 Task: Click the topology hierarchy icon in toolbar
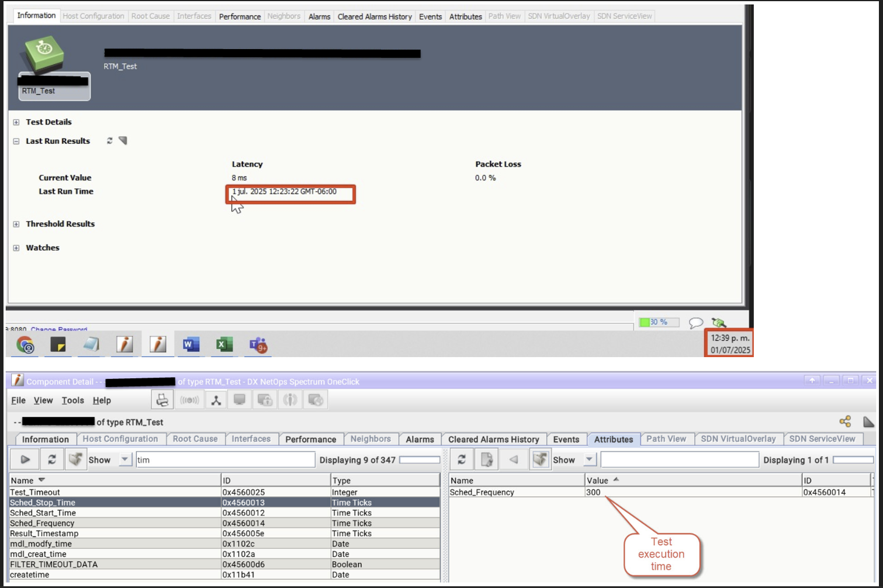(216, 400)
